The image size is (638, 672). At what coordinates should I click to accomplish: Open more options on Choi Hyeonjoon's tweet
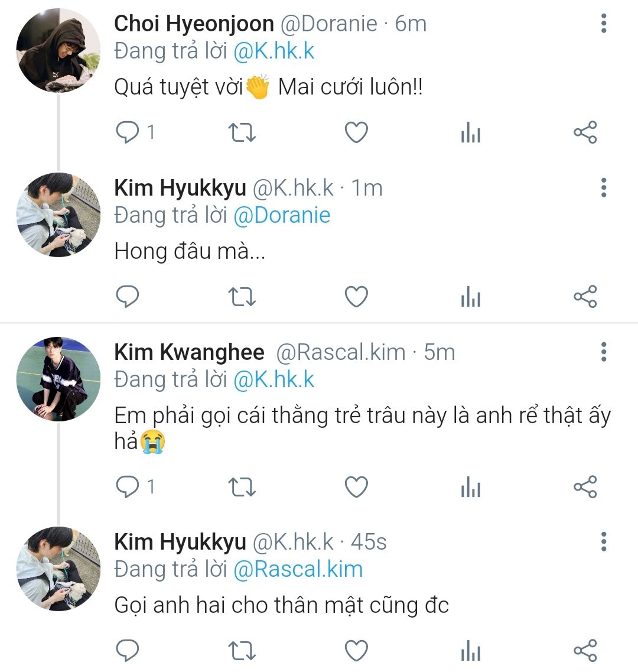(x=603, y=24)
